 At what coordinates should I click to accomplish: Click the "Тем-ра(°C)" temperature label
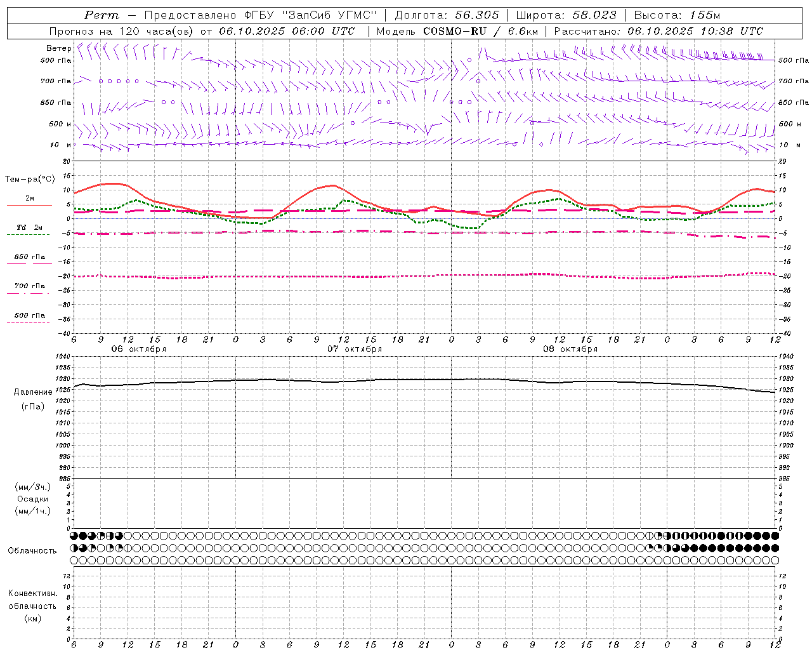[x=30, y=180]
